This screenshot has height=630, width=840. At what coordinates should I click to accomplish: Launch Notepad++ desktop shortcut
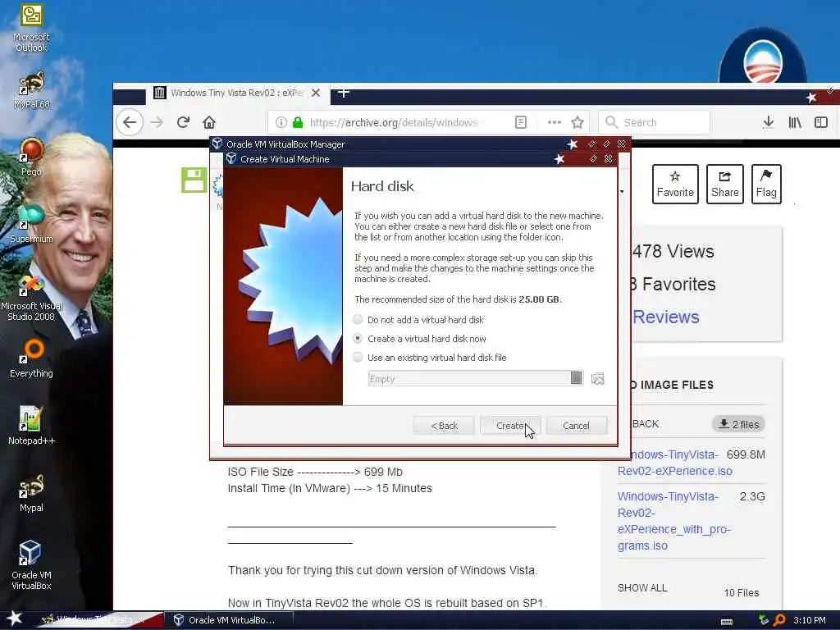pyautogui.click(x=31, y=426)
